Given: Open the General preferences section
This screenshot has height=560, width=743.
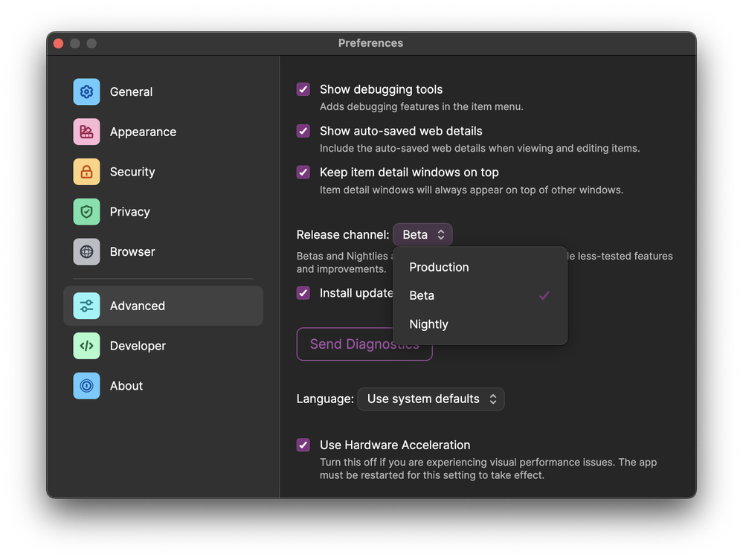Looking at the screenshot, I should 163,91.
